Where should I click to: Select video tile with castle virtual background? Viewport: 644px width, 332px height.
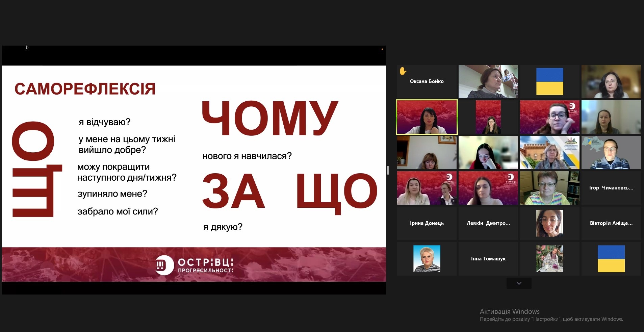(x=549, y=152)
